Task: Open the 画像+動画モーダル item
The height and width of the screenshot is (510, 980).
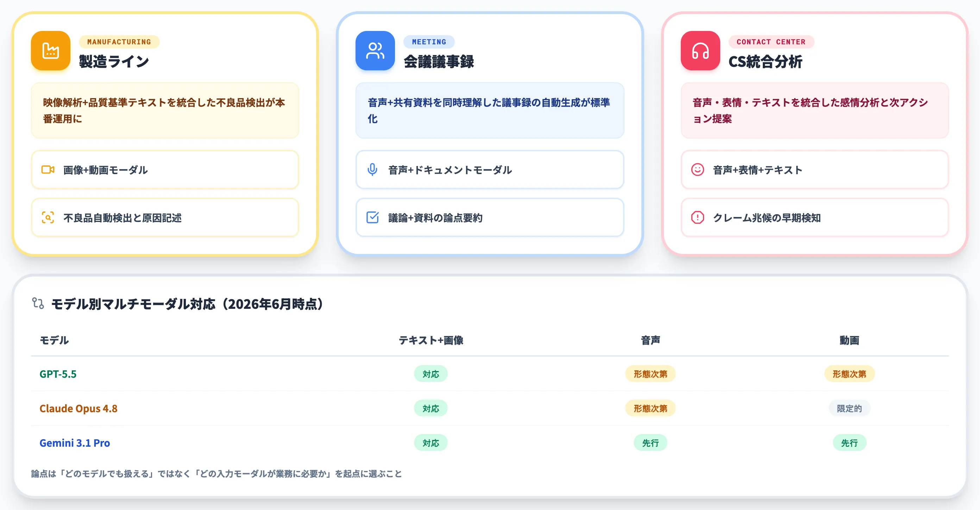Action: (165, 170)
